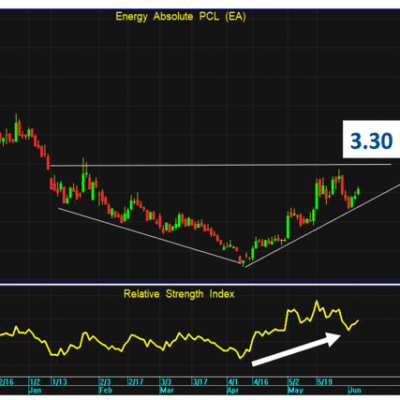Select the '3/17' date label on axis
This screenshot has height=400, width=400.
pos(200,382)
